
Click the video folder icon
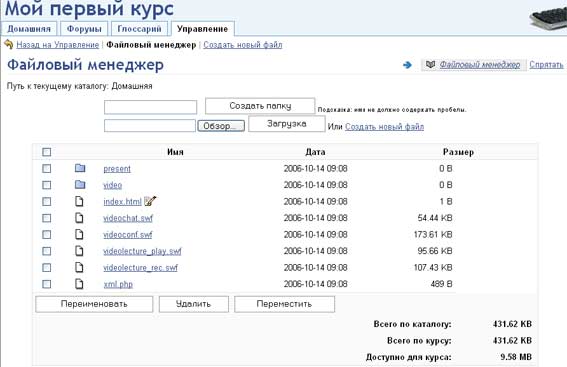pos(80,185)
